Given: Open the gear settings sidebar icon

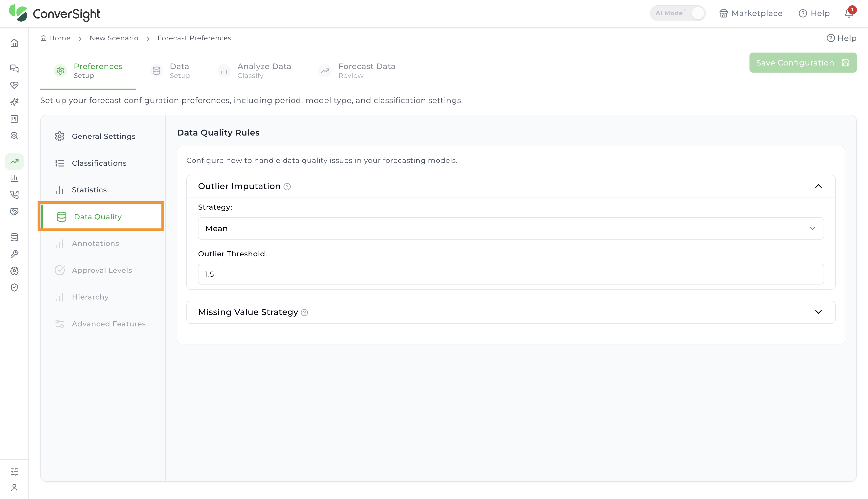Looking at the screenshot, I should (x=14, y=271).
